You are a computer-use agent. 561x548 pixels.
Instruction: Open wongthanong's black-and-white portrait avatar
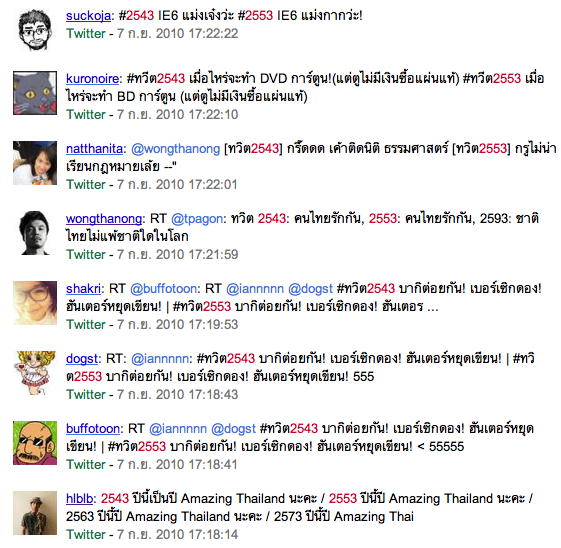point(35,233)
